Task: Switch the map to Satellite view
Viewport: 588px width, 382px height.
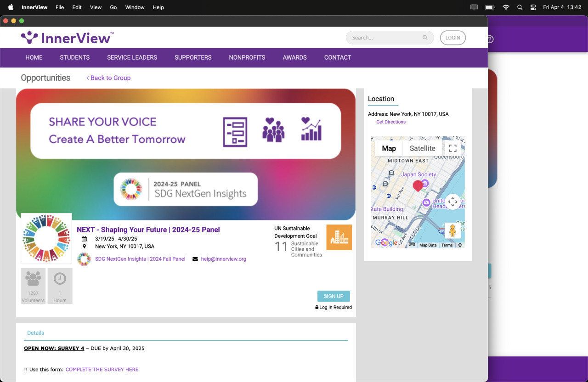Action: pos(423,148)
